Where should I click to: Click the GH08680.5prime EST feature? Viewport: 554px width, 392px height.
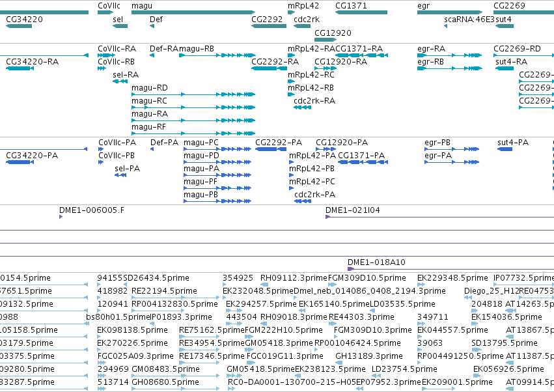[176, 389]
